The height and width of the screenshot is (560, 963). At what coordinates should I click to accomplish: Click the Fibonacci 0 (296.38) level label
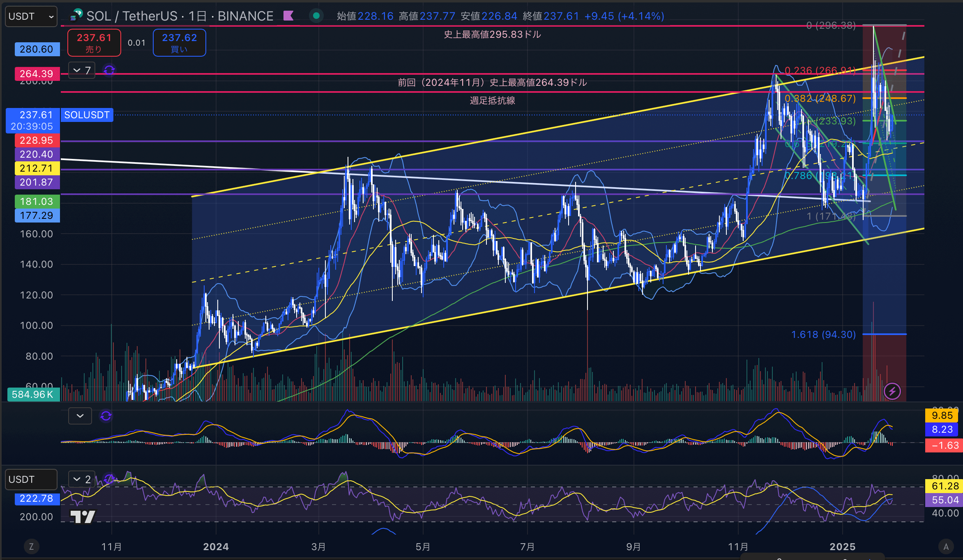(831, 25)
